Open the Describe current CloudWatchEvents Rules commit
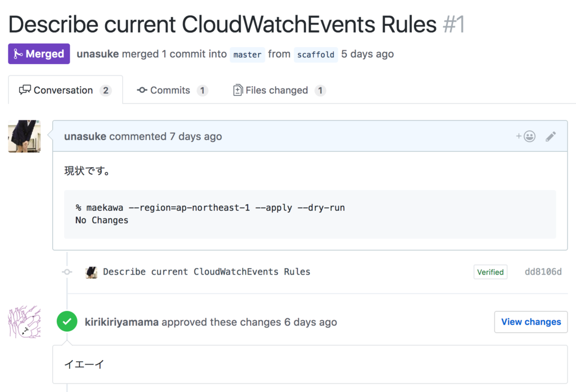 [x=206, y=272]
